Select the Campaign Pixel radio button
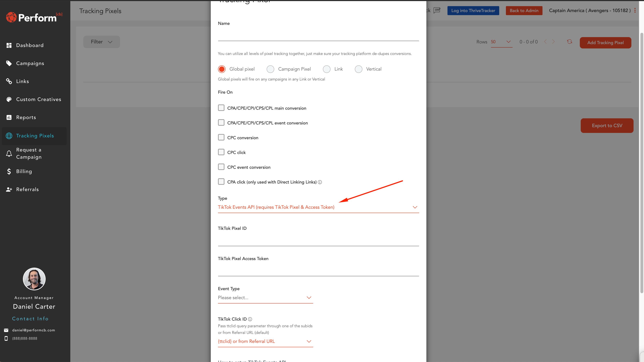The height and width of the screenshot is (362, 644). pos(270,69)
